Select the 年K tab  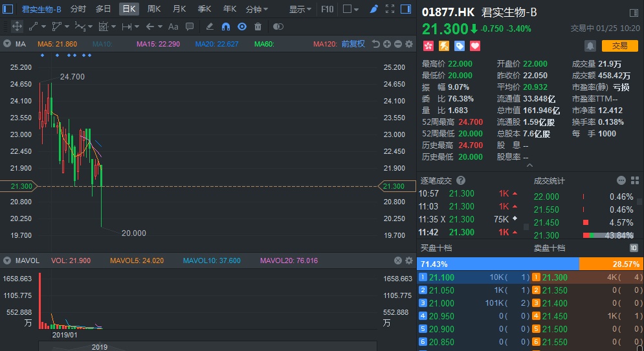pos(230,8)
